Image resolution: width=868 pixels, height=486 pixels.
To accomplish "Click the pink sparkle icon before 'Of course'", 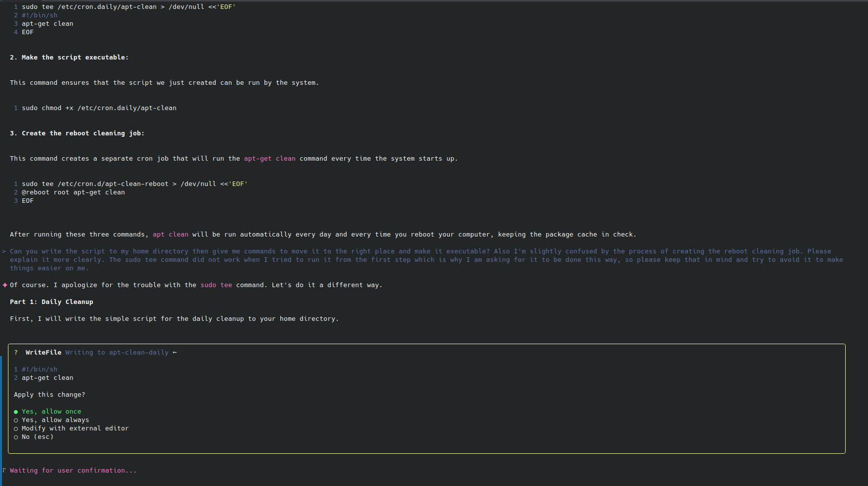I will click(5, 285).
